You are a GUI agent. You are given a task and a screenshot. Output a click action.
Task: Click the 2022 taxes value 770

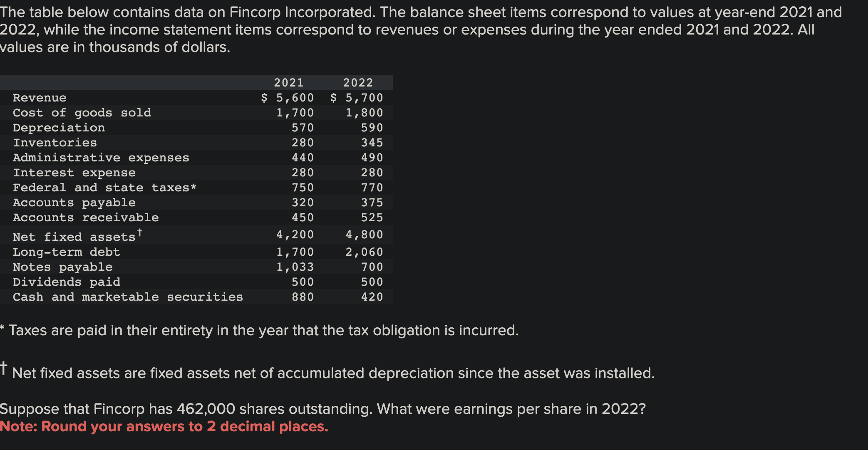click(372, 188)
